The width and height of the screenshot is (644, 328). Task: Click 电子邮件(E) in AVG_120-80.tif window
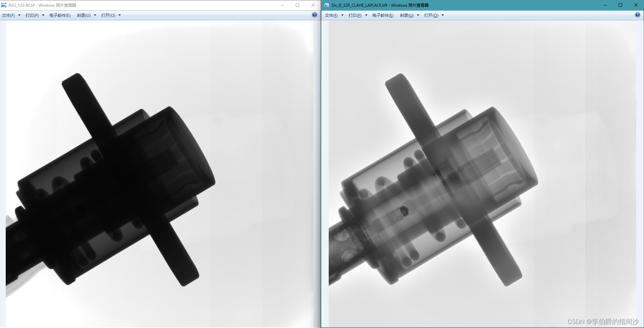tap(60, 15)
